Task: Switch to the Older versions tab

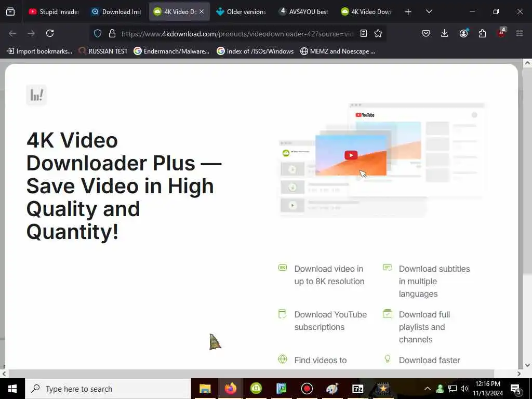Action: (241, 12)
